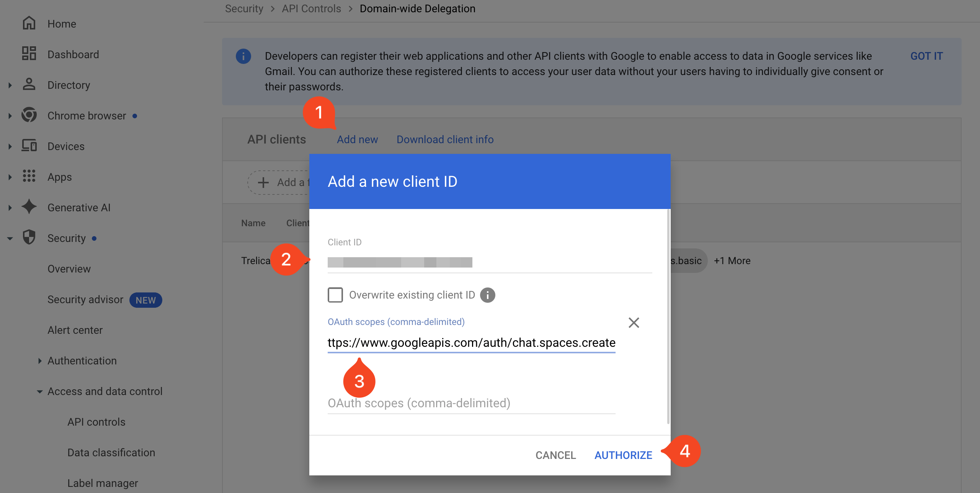Expand the Authentication submenu arrow
The width and height of the screenshot is (980, 493).
40,361
